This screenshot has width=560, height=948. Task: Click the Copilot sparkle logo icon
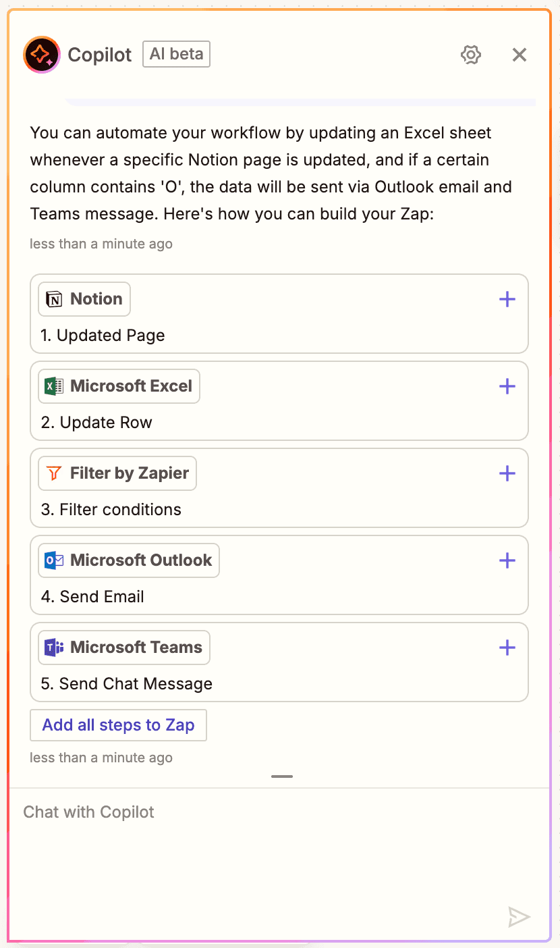tap(42, 55)
